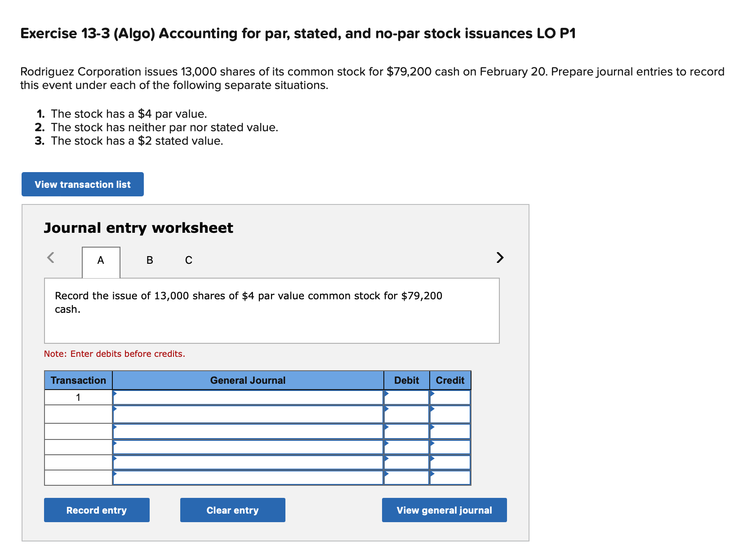The image size is (756, 559).
Task: Click the Credit field in first row
Action: pyautogui.click(x=450, y=397)
